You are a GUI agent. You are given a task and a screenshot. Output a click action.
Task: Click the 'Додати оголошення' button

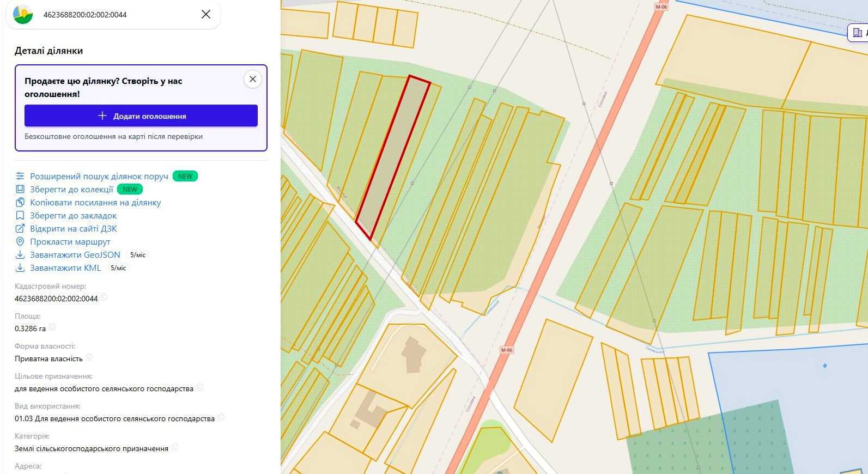coord(141,116)
